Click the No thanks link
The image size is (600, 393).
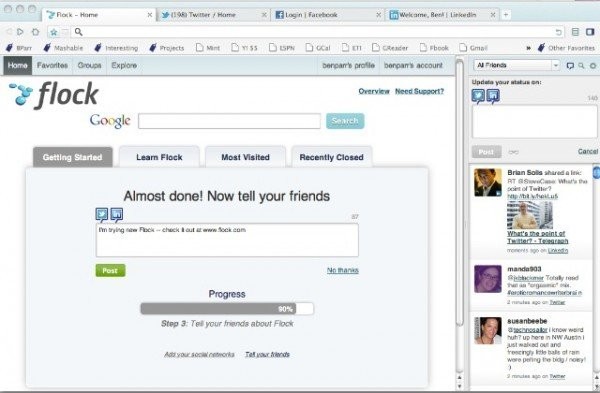(x=342, y=270)
